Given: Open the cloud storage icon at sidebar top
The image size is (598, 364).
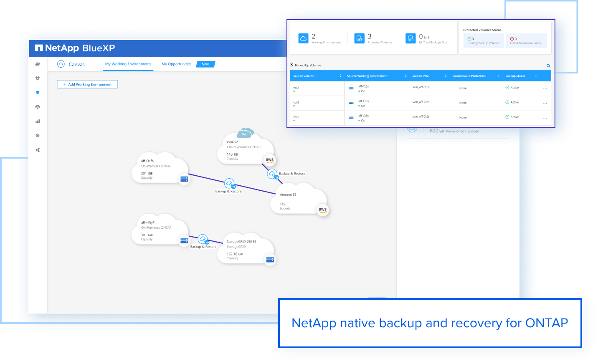Looking at the screenshot, I should point(38,64).
